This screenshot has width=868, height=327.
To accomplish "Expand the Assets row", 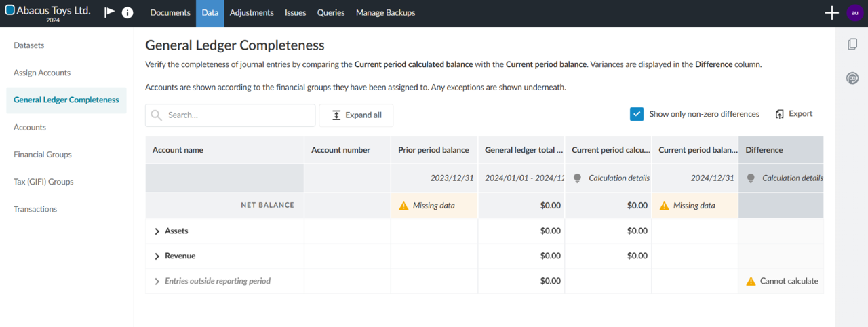I will 157,231.
